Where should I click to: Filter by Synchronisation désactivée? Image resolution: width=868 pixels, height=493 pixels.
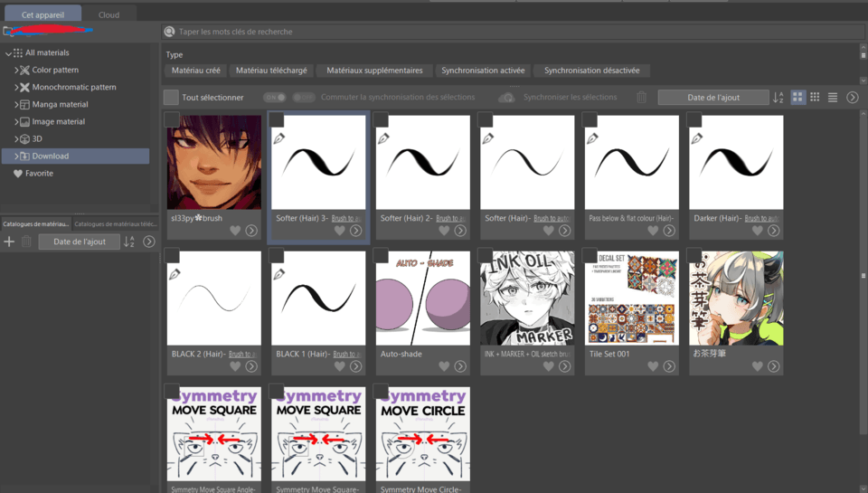(591, 71)
